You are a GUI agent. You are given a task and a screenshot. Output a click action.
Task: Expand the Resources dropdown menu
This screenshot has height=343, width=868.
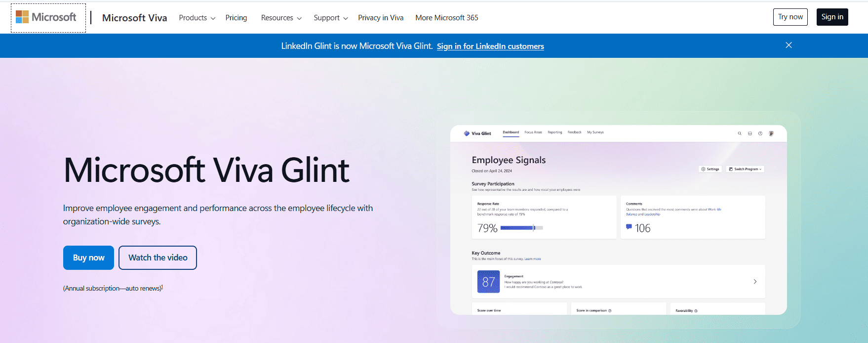pos(281,18)
